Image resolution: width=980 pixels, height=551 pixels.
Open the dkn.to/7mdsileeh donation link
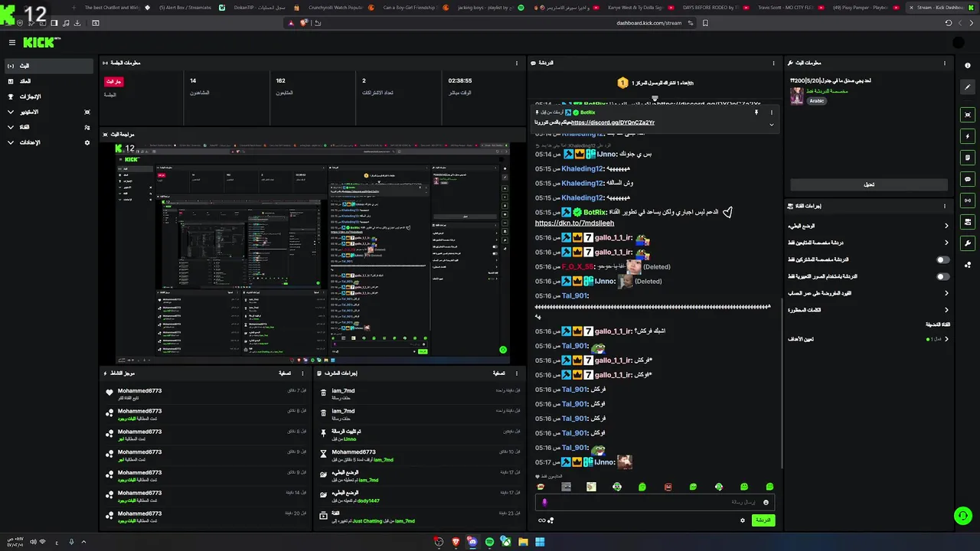[574, 223]
